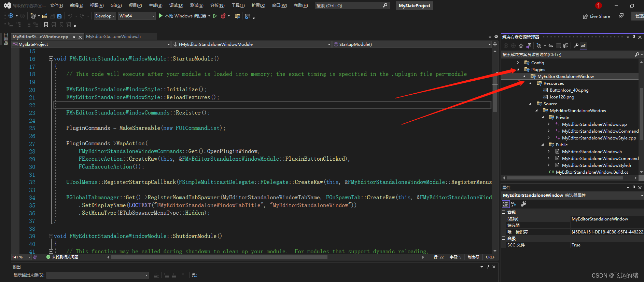Click the Property Pages wrench icon
The height and width of the screenshot is (282, 644).
click(523, 204)
